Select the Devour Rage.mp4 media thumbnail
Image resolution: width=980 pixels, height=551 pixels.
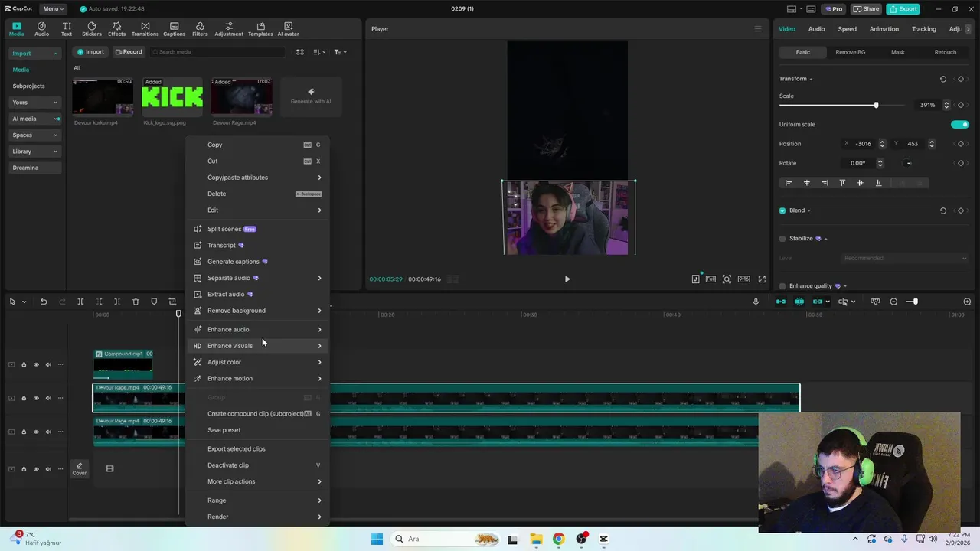(x=241, y=96)
